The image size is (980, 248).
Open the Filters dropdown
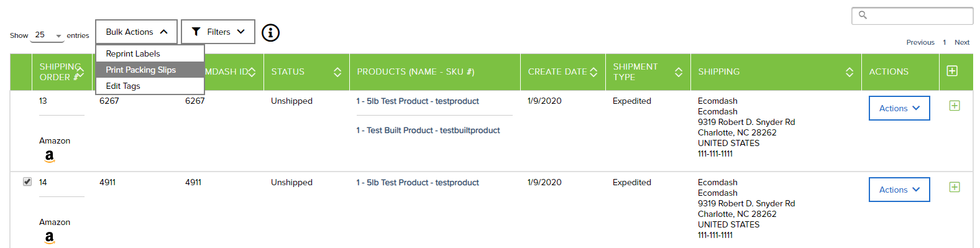[218, 32]
